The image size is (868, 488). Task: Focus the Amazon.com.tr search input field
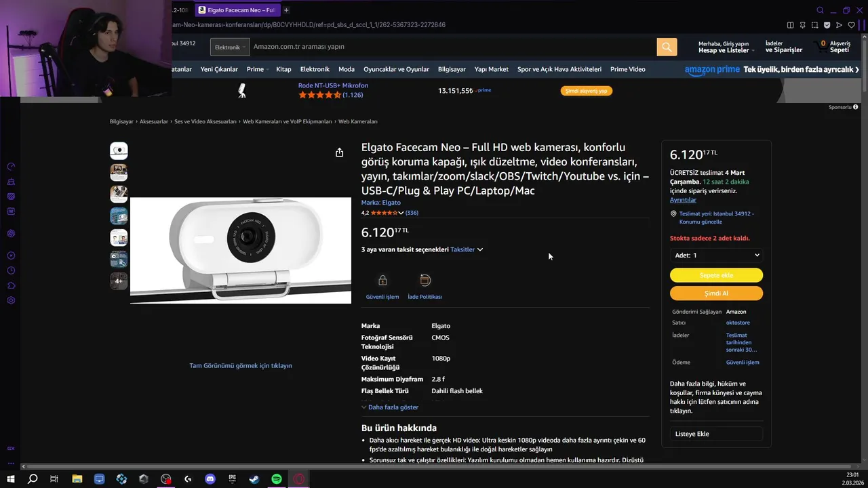[x=453, y=47]
